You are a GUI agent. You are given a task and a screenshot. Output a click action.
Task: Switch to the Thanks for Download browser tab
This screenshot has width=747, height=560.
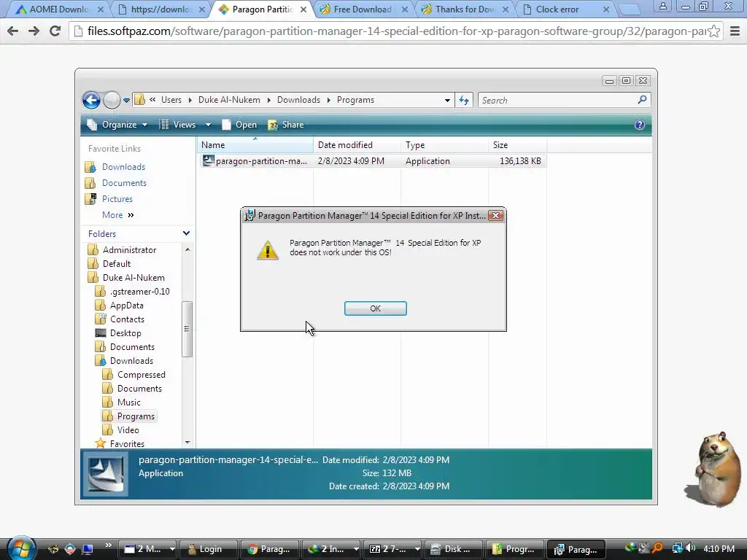coord(465,9)
